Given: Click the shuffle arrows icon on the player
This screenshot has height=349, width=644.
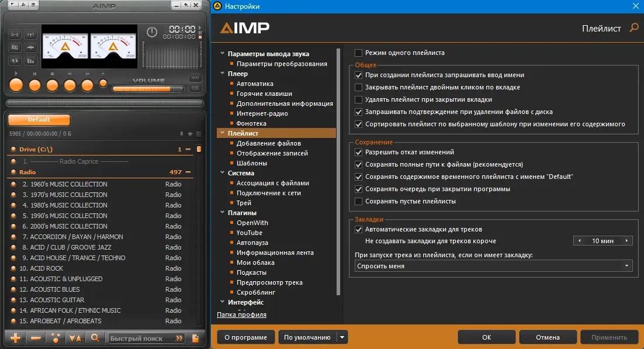Looking at the screenshot, I should [15, 60].
